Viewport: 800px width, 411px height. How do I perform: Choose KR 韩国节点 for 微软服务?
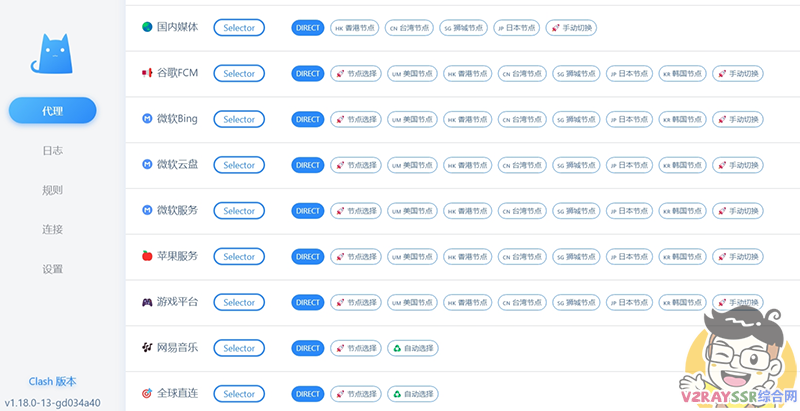tap(683, 211)
